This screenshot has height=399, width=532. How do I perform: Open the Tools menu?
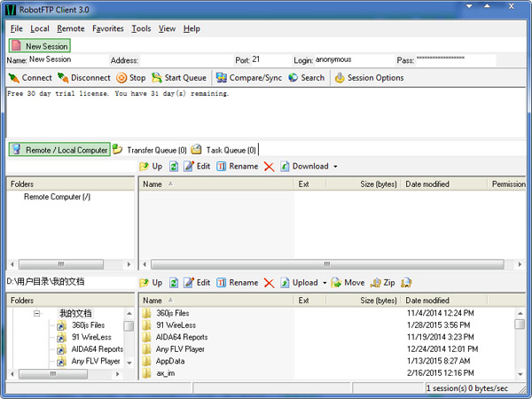point(141,28)
